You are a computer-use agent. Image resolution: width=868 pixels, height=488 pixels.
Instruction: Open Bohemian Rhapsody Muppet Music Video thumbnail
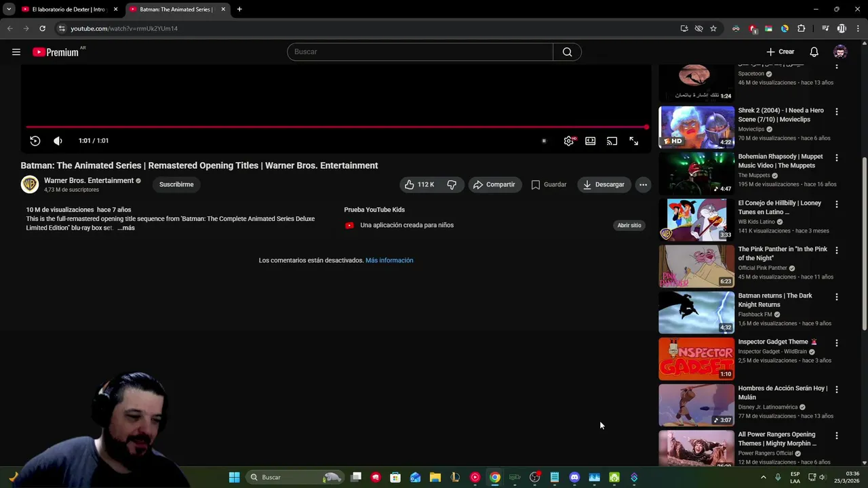pos(696,173)
